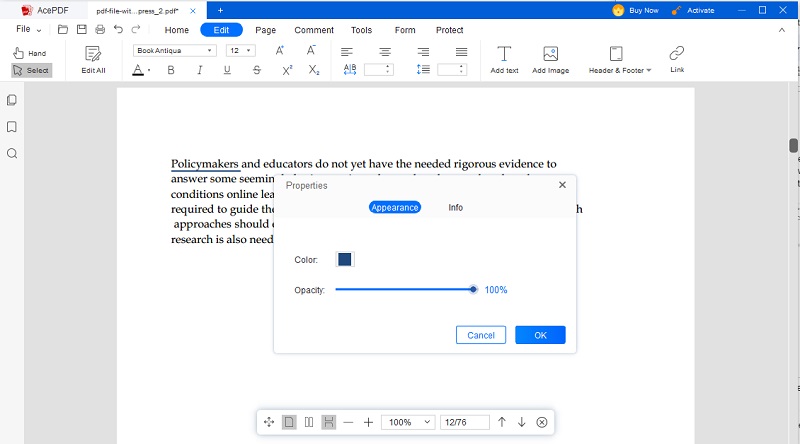
Task: Toggle italic formatting
Action: 199,70
